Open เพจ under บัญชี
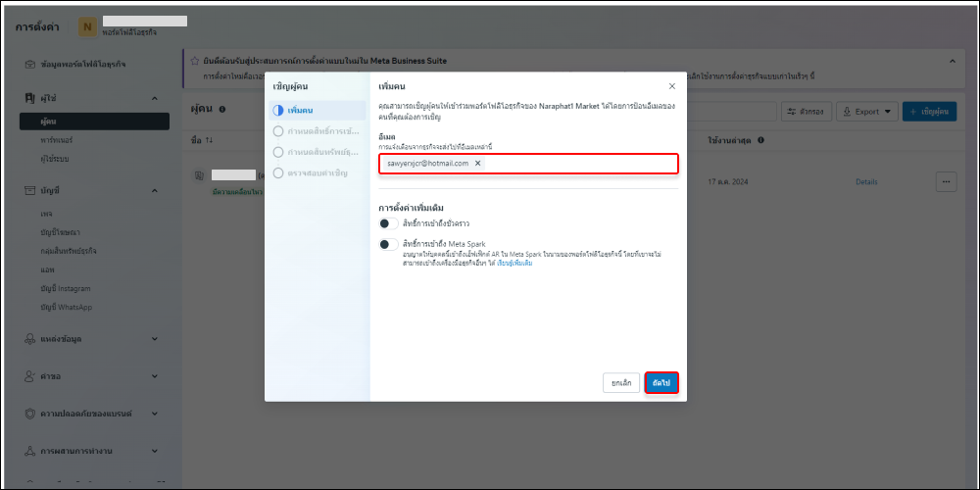 pyautogui.click(x=46, y=214)
